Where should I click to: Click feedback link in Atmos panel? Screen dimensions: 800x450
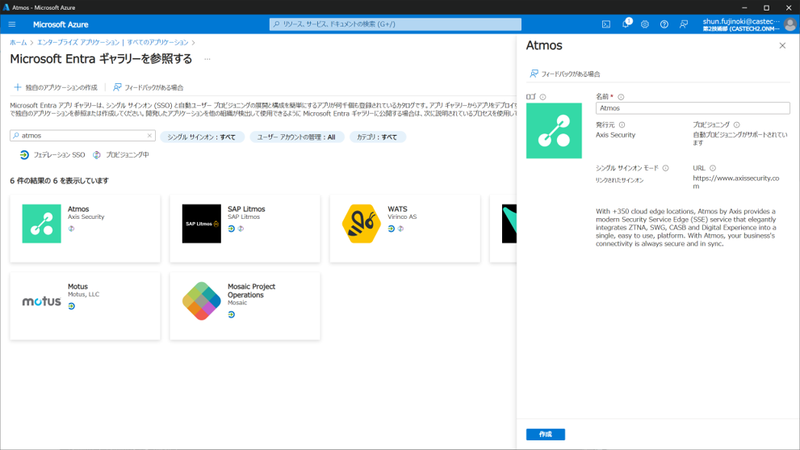[565, 74]
